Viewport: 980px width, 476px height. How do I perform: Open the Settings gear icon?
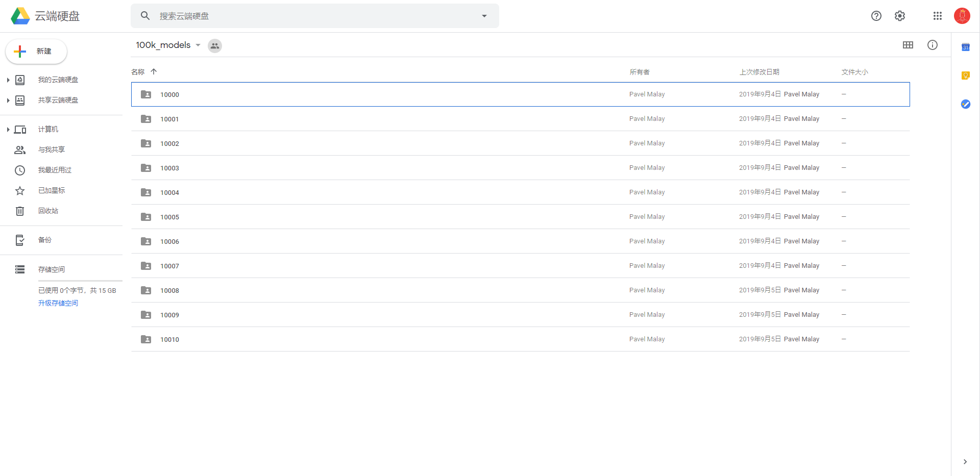(x=900, y=16)
